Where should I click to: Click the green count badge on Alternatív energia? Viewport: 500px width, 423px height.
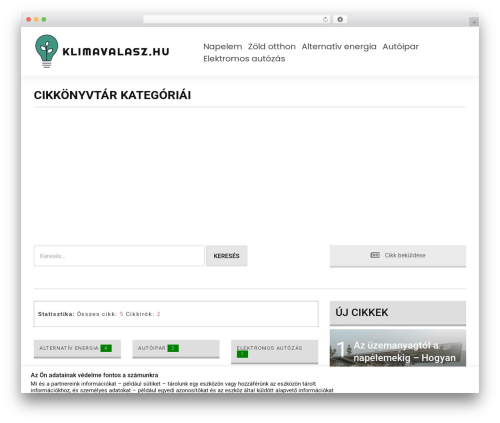pos(106,348)
